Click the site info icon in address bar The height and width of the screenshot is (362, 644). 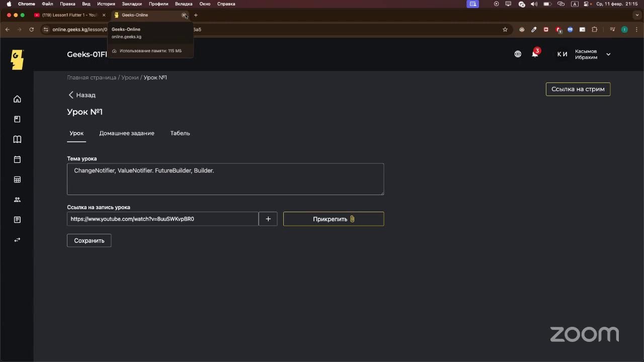coord(46,30)
